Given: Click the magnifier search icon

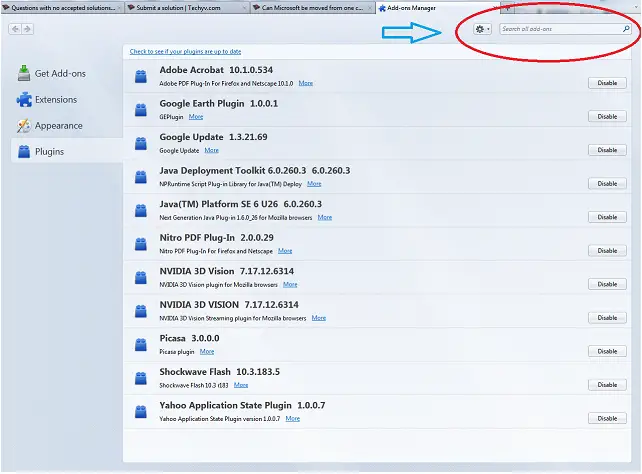Looking at the screenshot, I should point(626,29).
